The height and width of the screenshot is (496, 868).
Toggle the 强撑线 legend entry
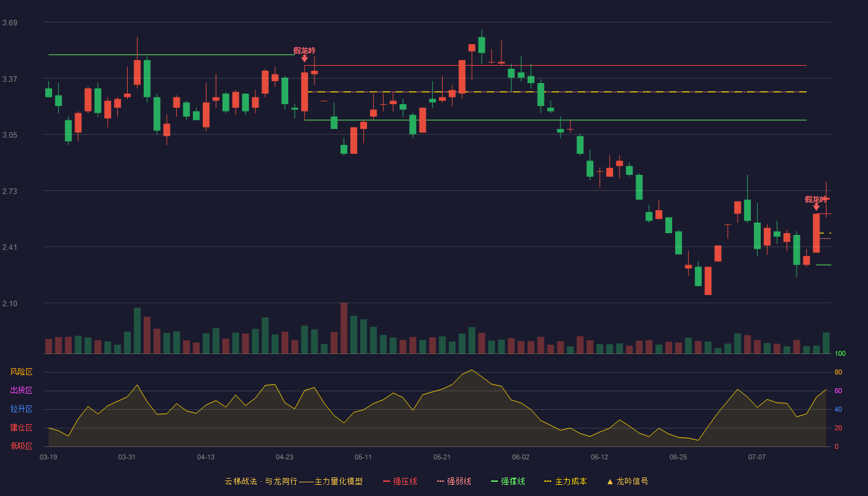point(508,482)
